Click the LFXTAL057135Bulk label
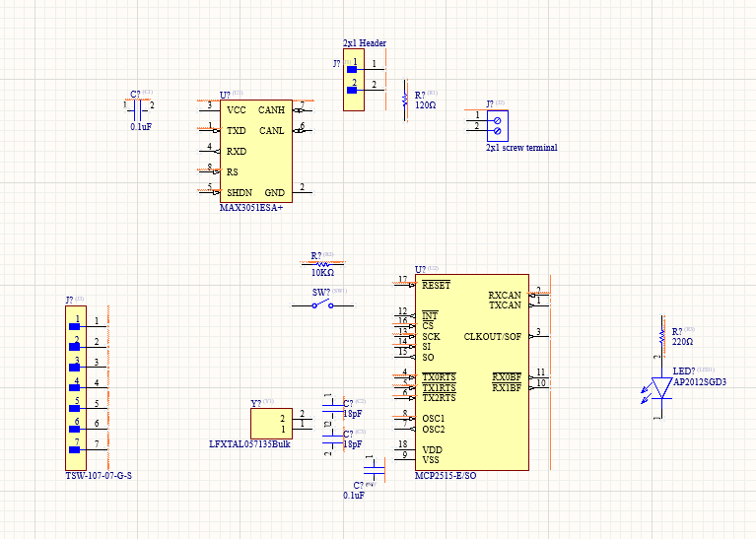Image resolution: width=756 pixels, height=539 pixels. click(x=249, y=444)
